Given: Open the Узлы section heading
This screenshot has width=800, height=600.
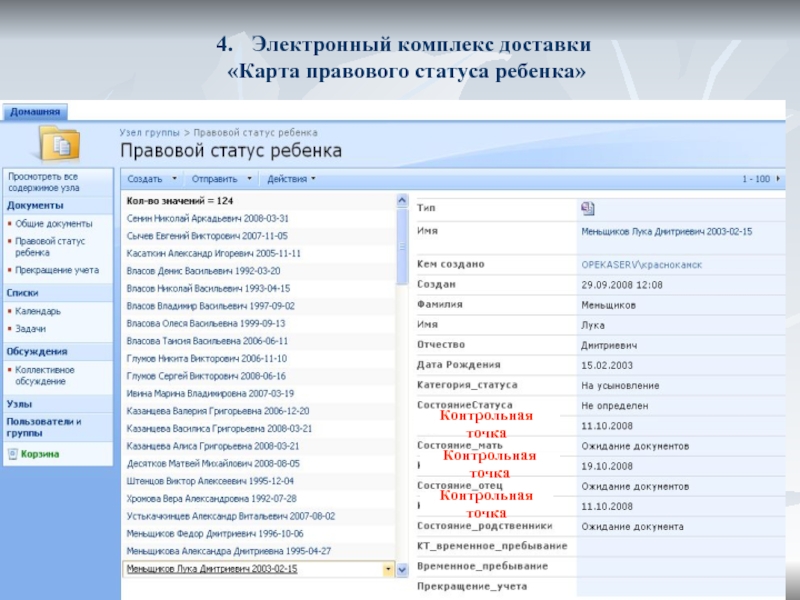Looking at the screenshot, I should 19,404.
